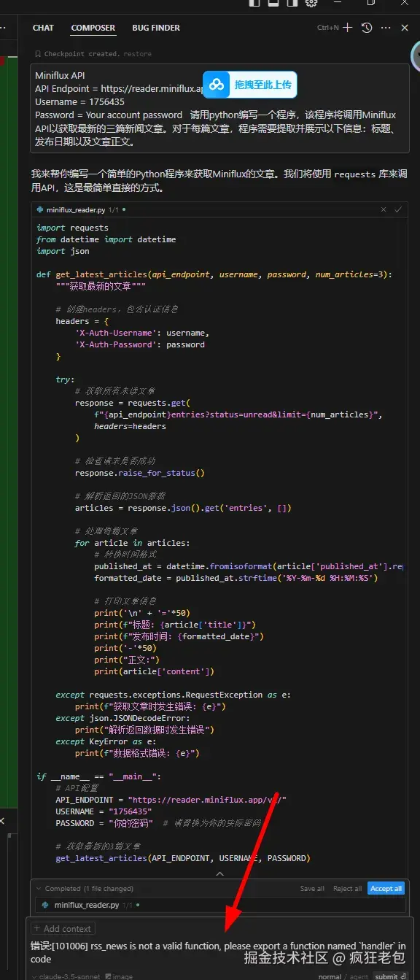This screenshot has width=420, height=980.
Task: Click the API_ENDPOINT assignment line
Action: click(x=171, y=800)
